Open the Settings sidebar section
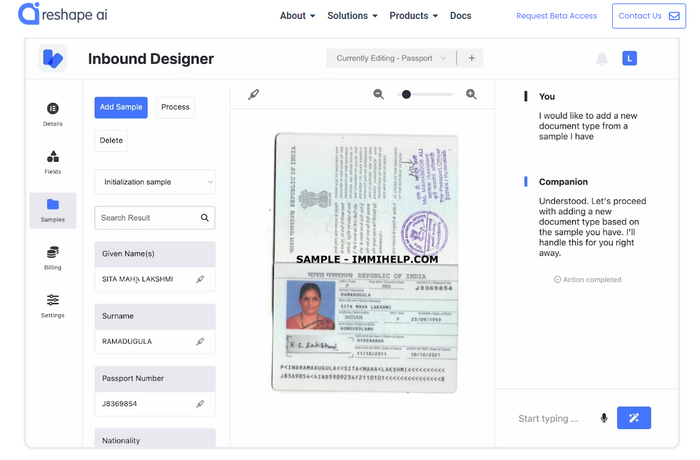 pos(53,306)
